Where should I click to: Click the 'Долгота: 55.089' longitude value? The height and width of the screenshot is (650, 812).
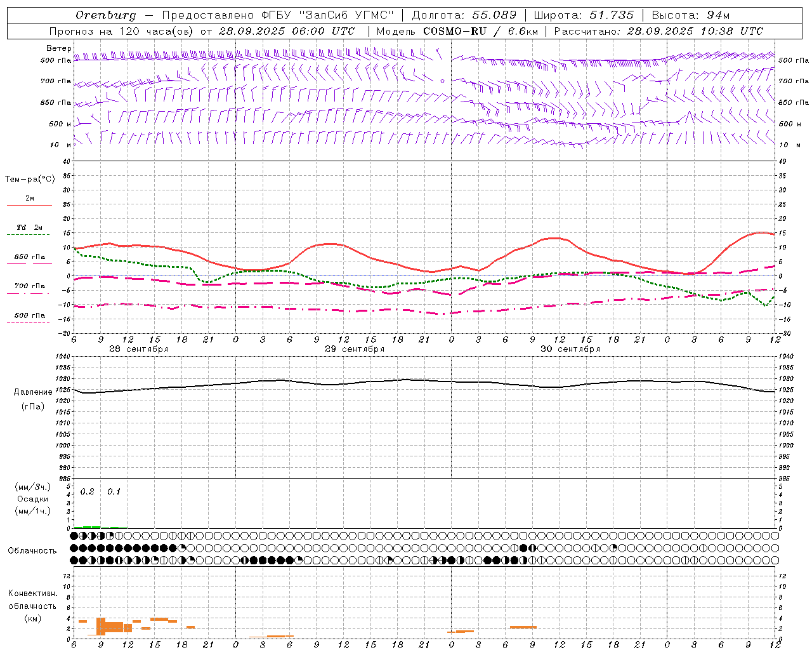(464, 15)
